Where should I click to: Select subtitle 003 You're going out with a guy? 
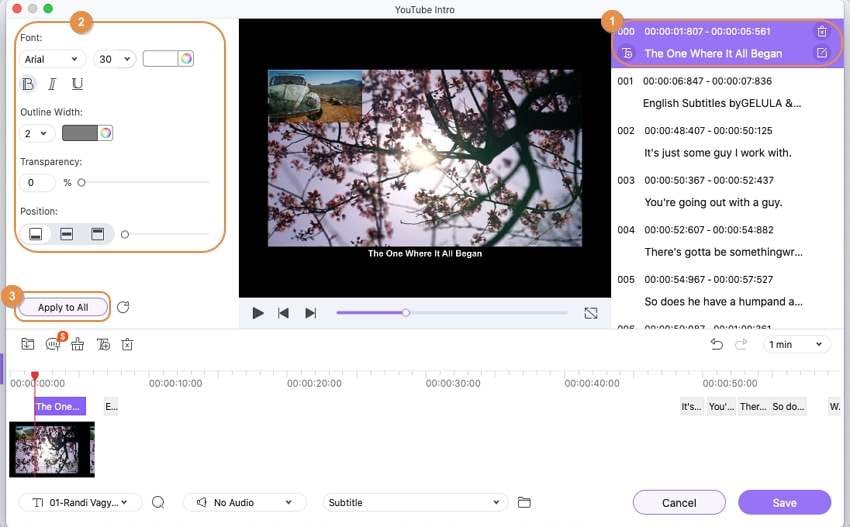(x=726, y=191)
